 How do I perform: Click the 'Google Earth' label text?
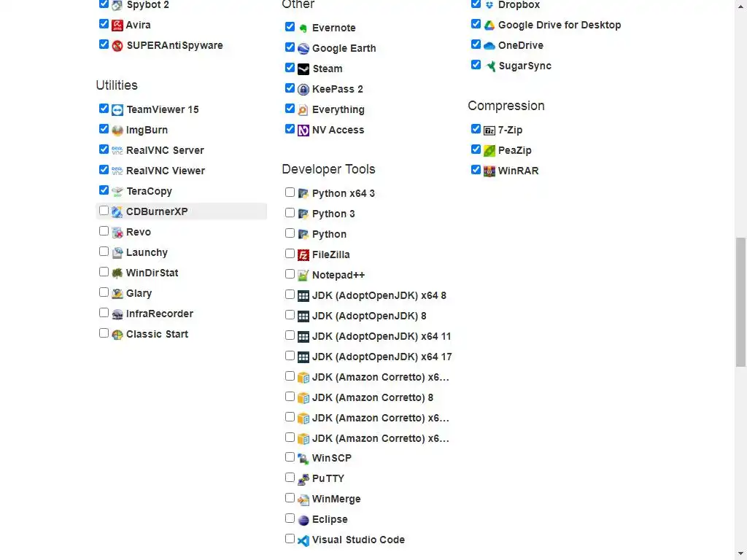pyautogui.click(x=344, y=49)
